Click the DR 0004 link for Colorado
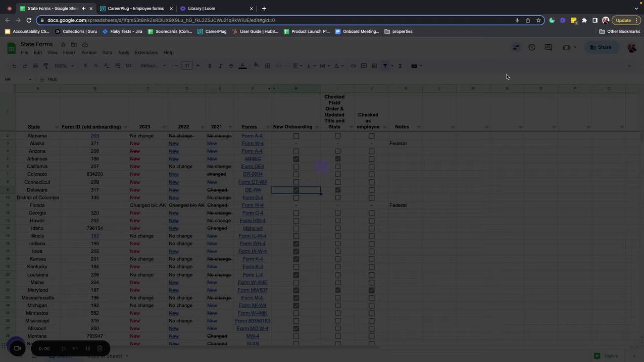The width and height of the screenshot is (644, 362). [253, 174]
